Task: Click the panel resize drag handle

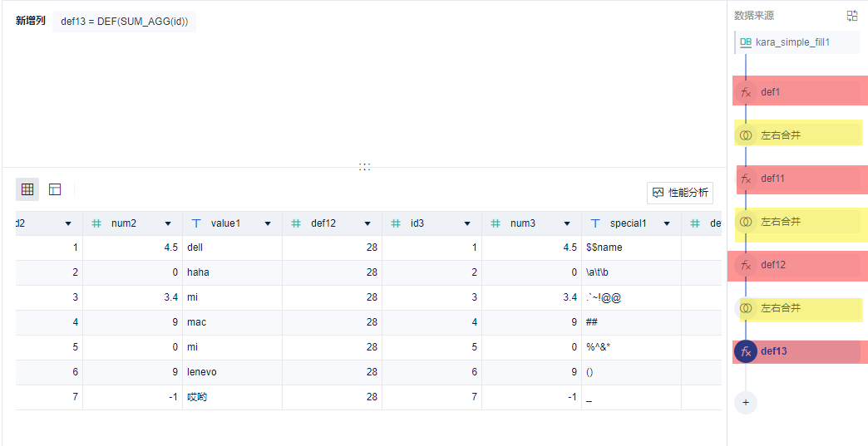Action: [x=364, y=167]
